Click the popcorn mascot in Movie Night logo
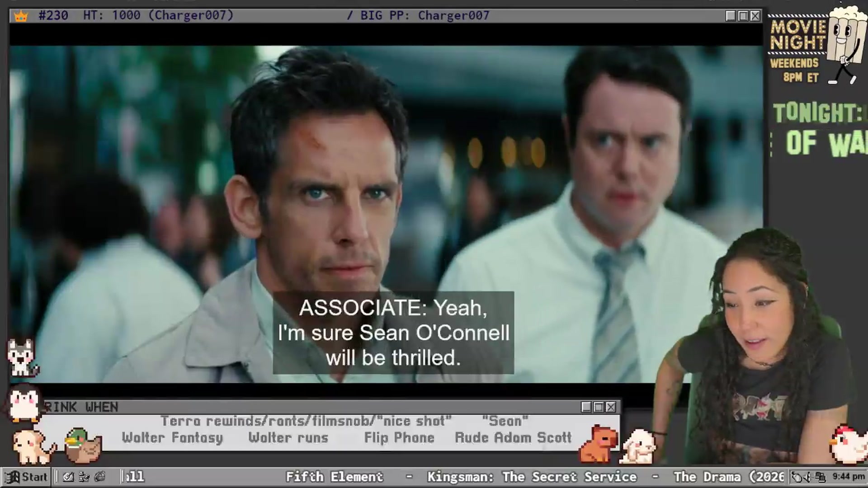 [845, 44]
